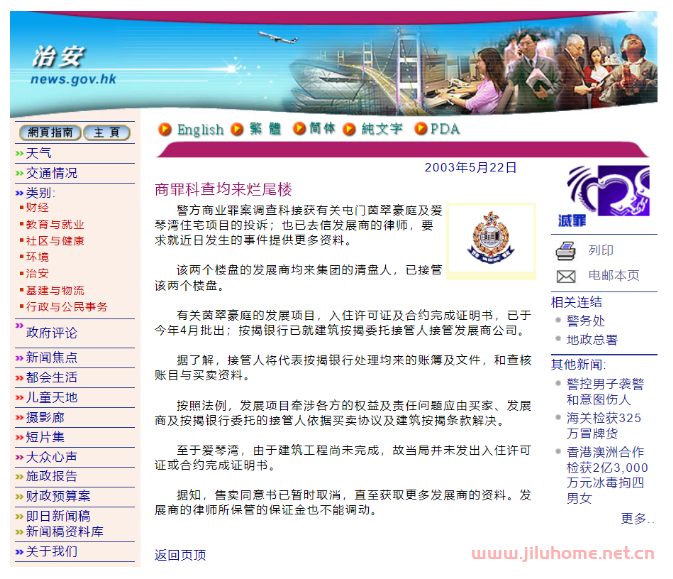Open the 警务处 related link

[x=585, y=321]
